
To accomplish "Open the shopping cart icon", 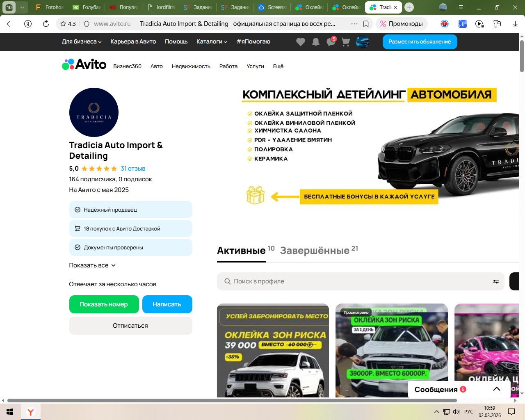I will tap(346, 42).
